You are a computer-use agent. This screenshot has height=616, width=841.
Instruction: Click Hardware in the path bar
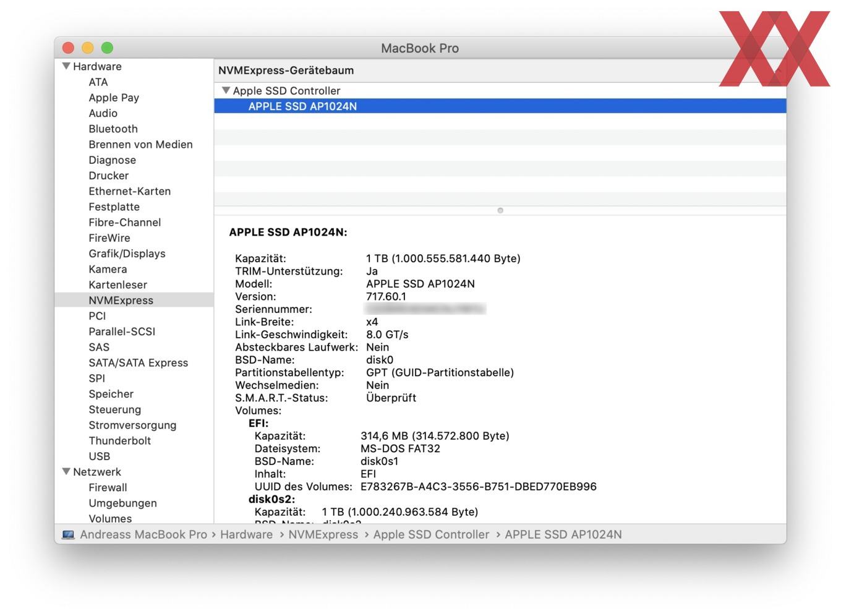point(246,534)
